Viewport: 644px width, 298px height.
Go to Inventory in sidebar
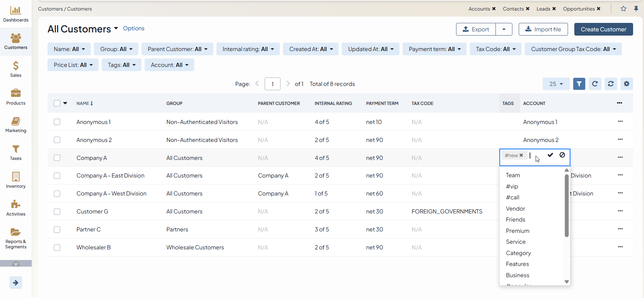click(15, 180)
